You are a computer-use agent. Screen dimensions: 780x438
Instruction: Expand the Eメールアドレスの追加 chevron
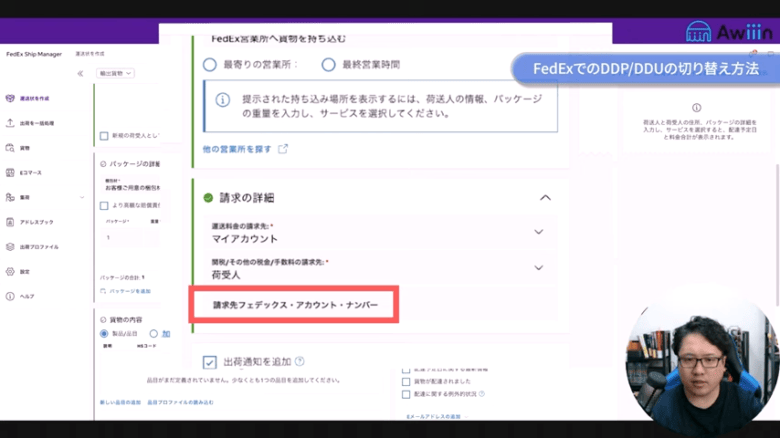coord(467,416)
